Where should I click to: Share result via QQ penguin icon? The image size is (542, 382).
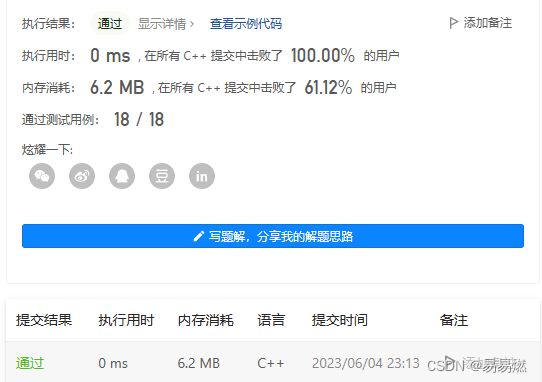click(122, 176)
